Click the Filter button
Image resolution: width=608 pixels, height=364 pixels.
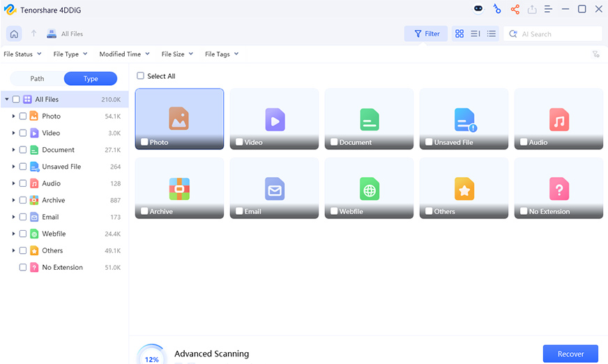(426, 33)
